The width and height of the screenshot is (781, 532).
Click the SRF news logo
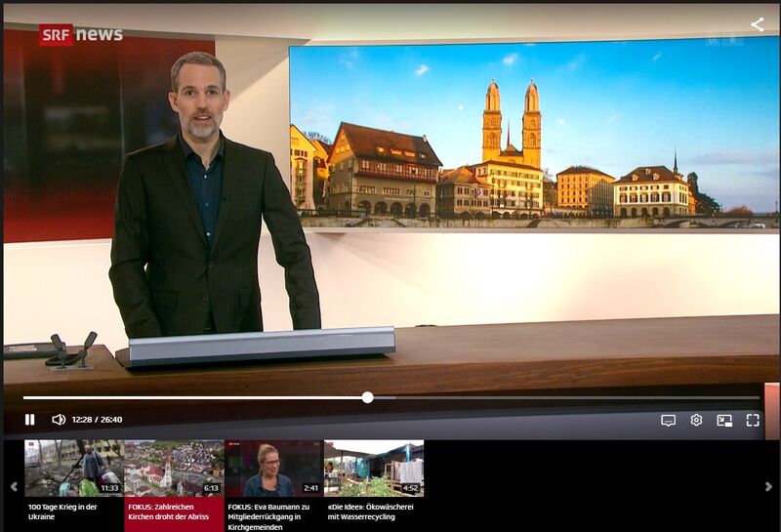tap(81, 34)
